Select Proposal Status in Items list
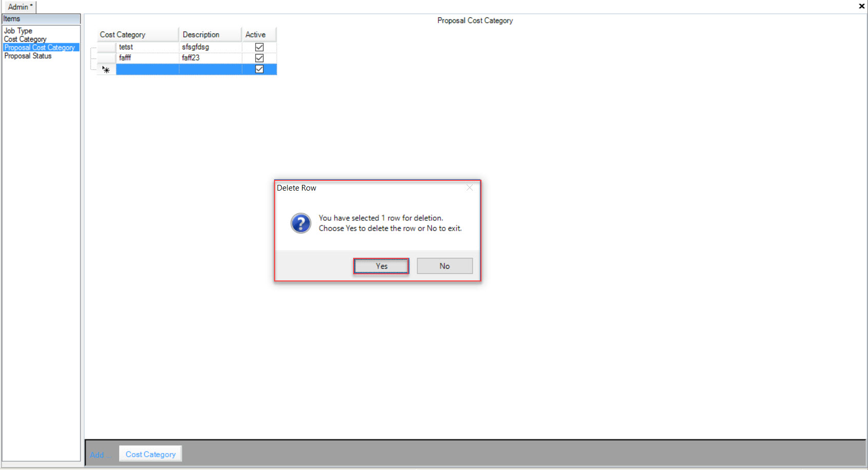The image size is (868, 470). pos(28,56)
